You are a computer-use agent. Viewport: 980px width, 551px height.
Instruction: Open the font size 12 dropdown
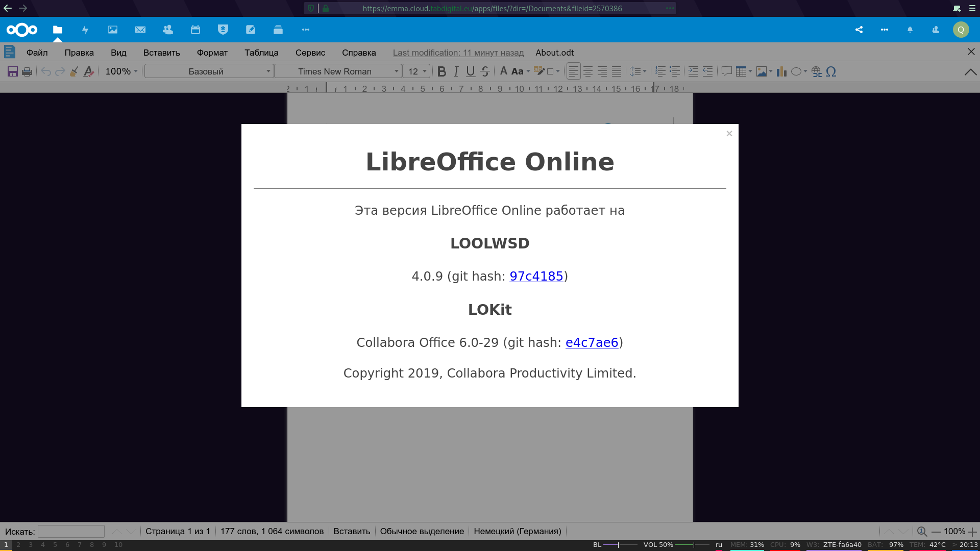[x=416, y=71]
